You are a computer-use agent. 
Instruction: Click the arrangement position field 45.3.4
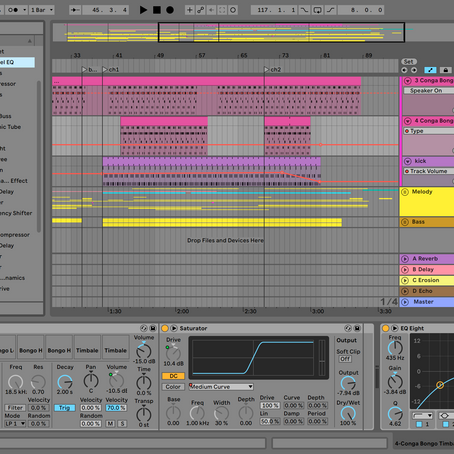pos(105,10)
